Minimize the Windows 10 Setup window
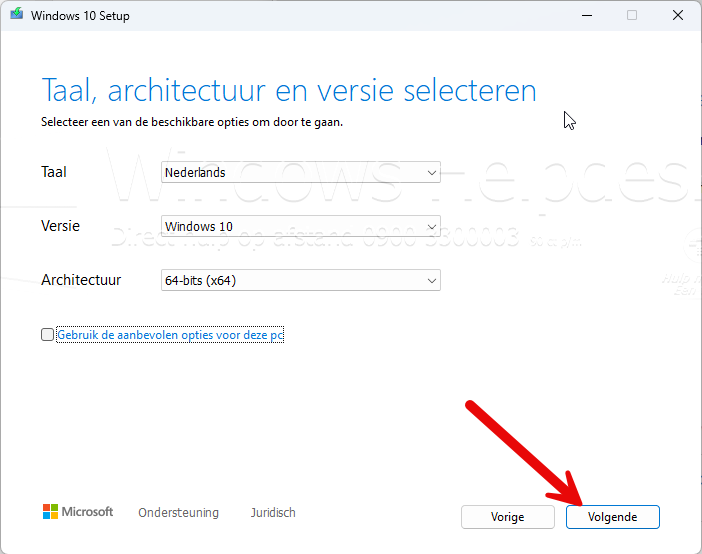Screen dimensions: 702x554 587,16
